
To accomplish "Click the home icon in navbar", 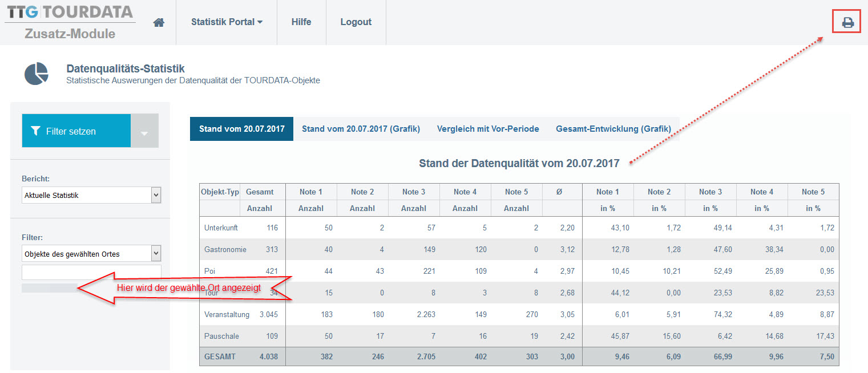I will pyautogui.click(x=159, y=22).
